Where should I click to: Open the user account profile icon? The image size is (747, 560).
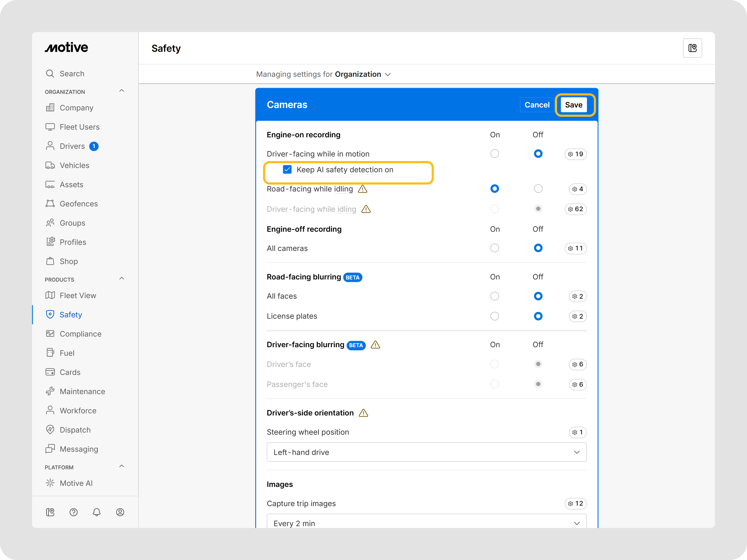click(x=120, y=512)
